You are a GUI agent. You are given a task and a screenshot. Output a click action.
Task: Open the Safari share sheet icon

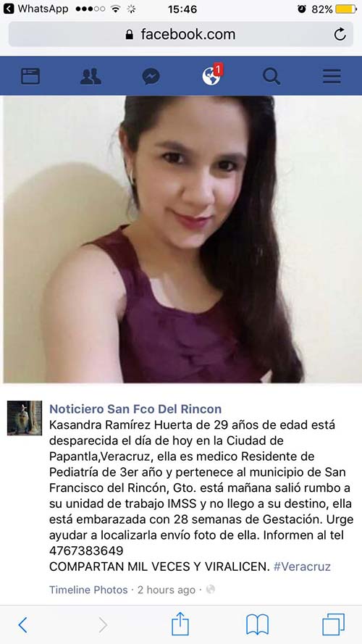click(180, 624)
